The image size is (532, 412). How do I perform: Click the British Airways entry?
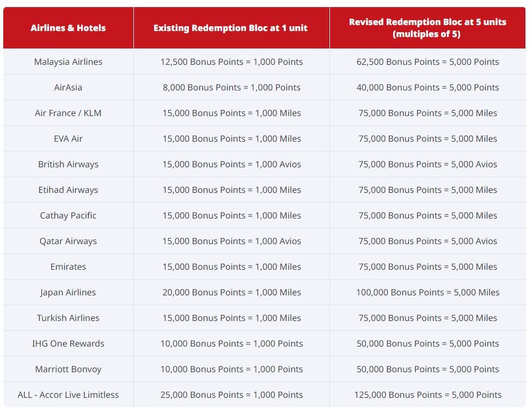coord(68,164)
